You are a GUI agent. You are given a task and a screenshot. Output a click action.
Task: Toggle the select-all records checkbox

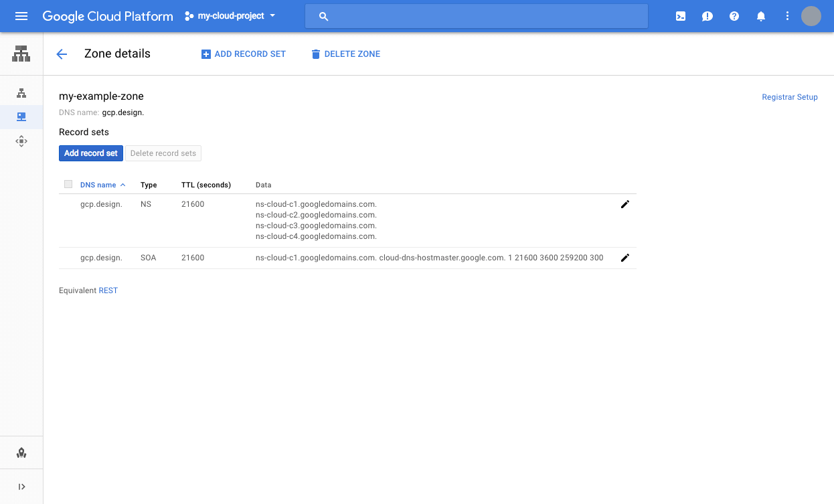pyautogui.click(x=68, y=184)
